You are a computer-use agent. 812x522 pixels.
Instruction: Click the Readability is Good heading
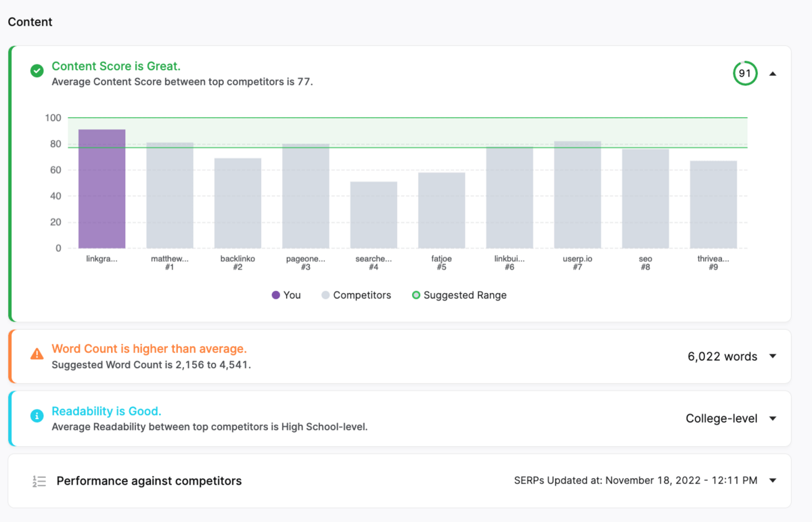coord(106,412)
